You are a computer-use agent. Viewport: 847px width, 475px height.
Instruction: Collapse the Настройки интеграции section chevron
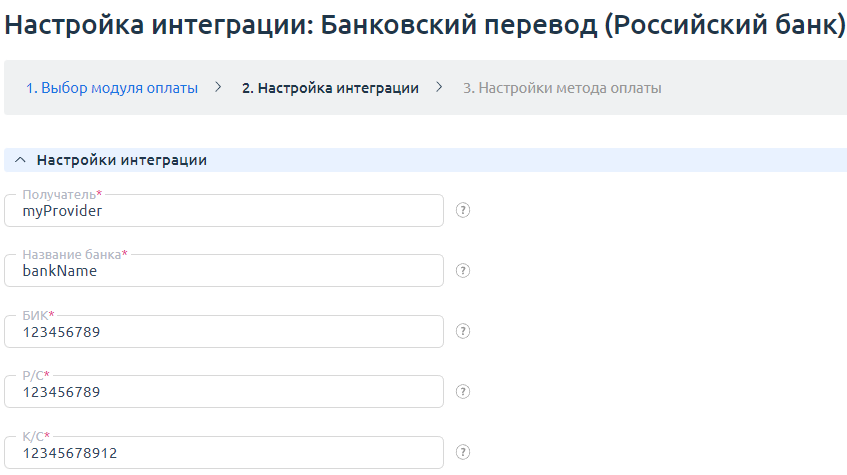click(20, 160)
